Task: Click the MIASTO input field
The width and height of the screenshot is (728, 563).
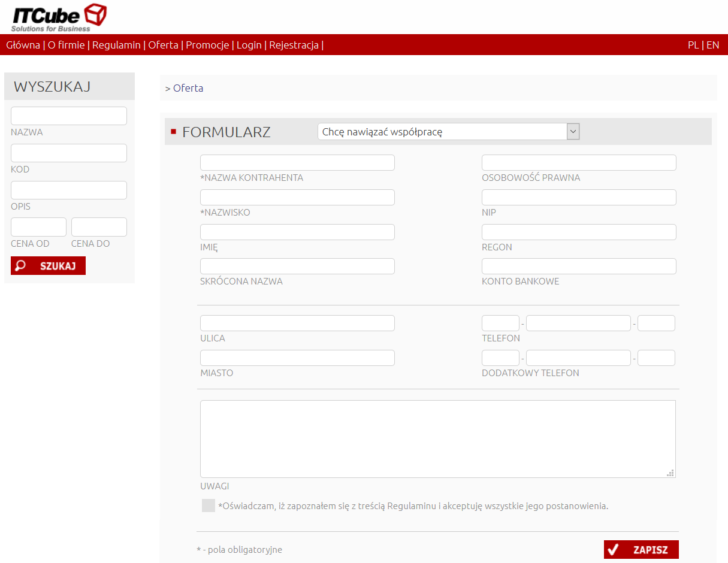Action: click(297, 358)
